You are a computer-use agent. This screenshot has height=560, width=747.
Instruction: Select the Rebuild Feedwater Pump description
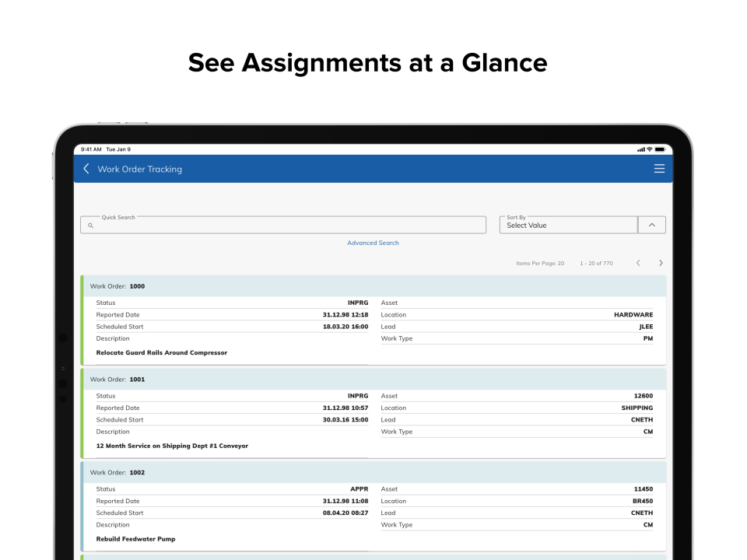[135, 539]
